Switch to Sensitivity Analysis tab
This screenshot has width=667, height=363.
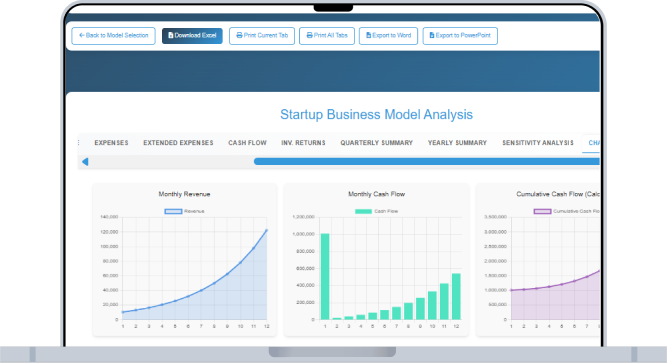click(x=538, y=143)
